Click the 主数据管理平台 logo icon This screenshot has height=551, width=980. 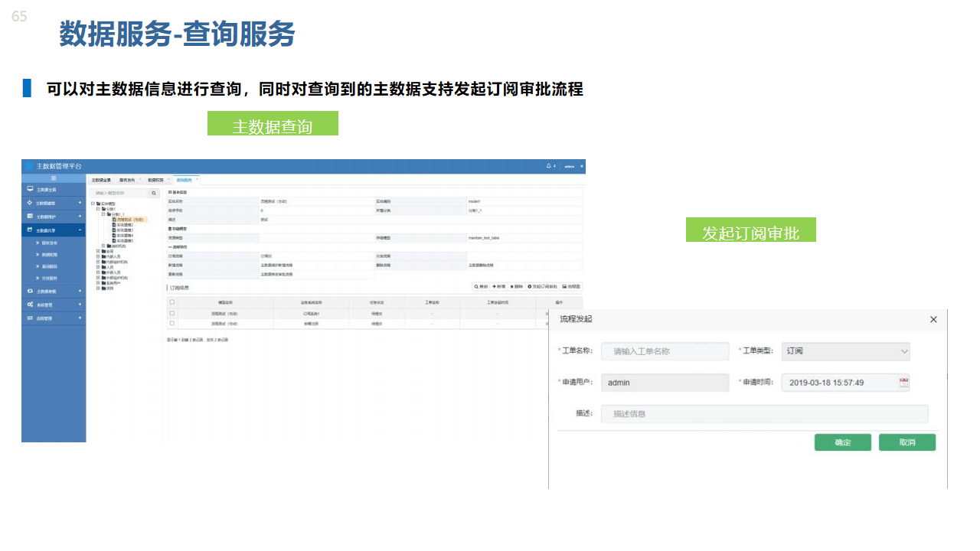coord(29,166)
